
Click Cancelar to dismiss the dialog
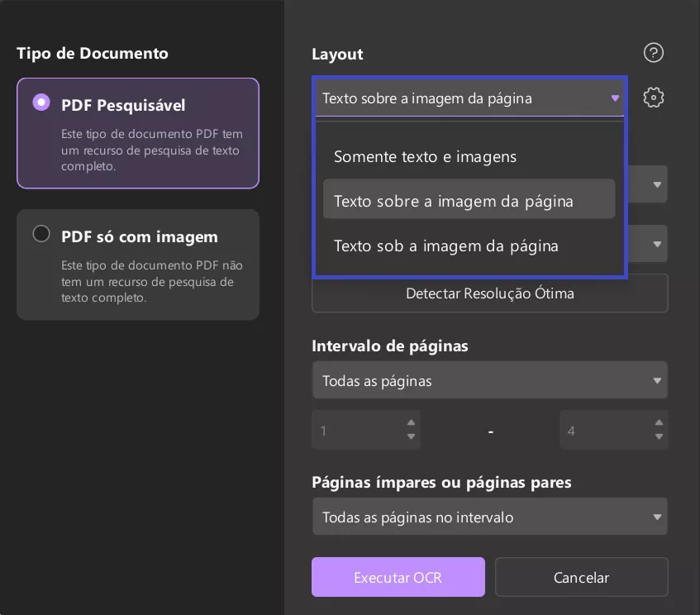[581, 577]
